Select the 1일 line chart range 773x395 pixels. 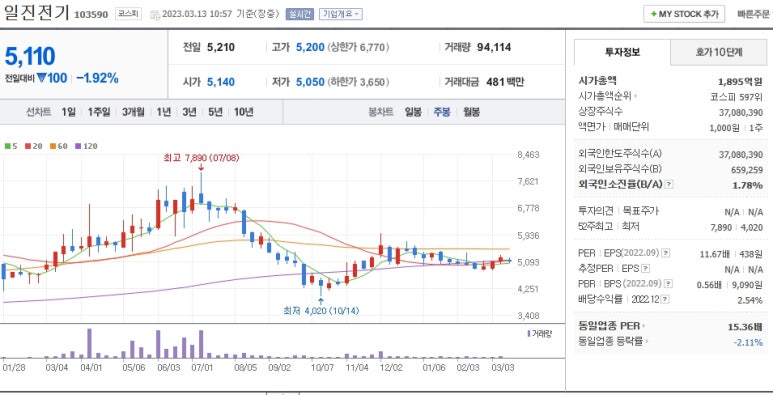(x=69, y=112)
